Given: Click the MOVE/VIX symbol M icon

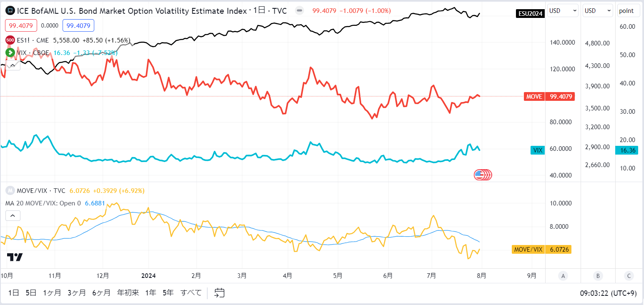Looking at the screenshot, I should 10,191.
